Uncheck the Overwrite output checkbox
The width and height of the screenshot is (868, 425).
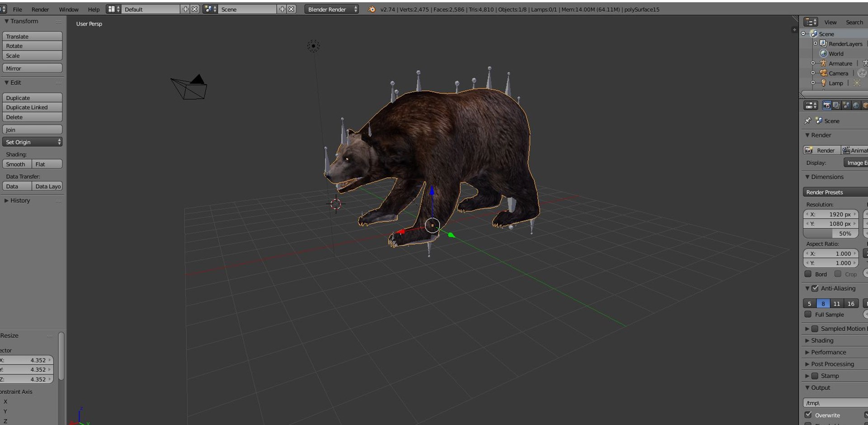pyautogui.click(x=808, y=415)
